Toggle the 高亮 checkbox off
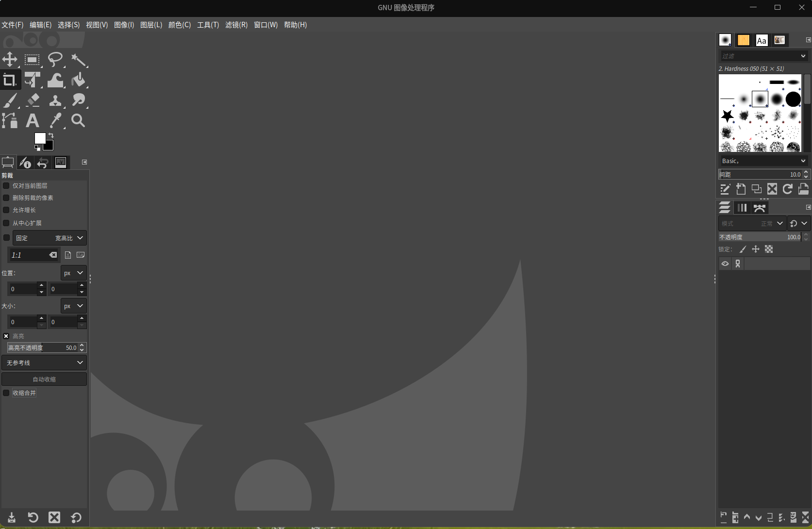Image resolution: width=812 pixels, height=529 pixels. pyautogui.click(x=6, y=336)
